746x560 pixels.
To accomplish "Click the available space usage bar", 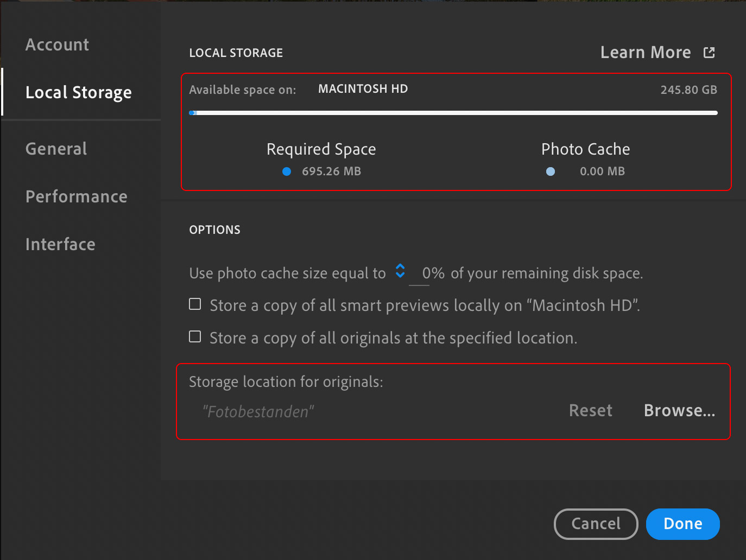I will click(454, 113).
